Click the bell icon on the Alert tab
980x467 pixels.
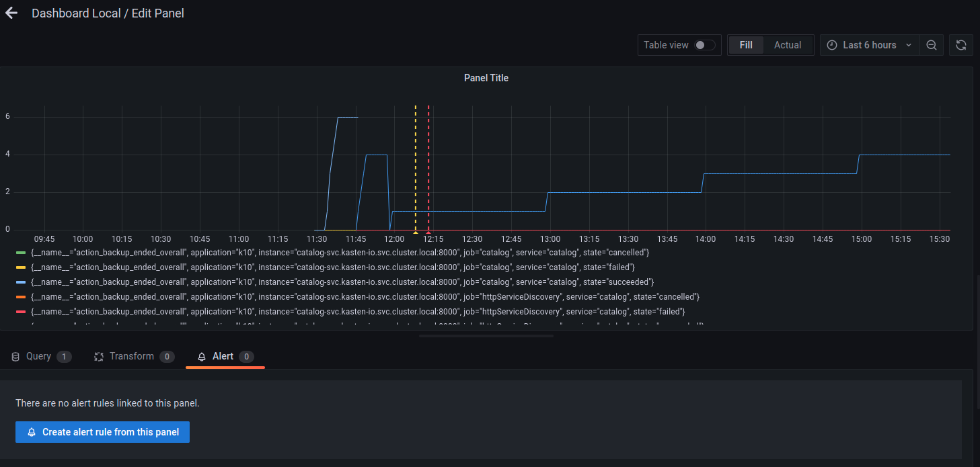(x=201, y=356)
